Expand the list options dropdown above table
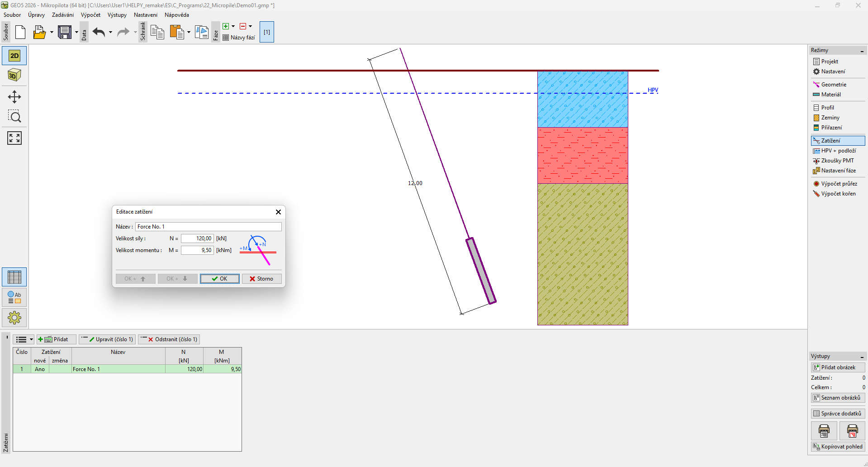This screenshot has height=467, width=868. pyautogui.click(x=31, y=339)
